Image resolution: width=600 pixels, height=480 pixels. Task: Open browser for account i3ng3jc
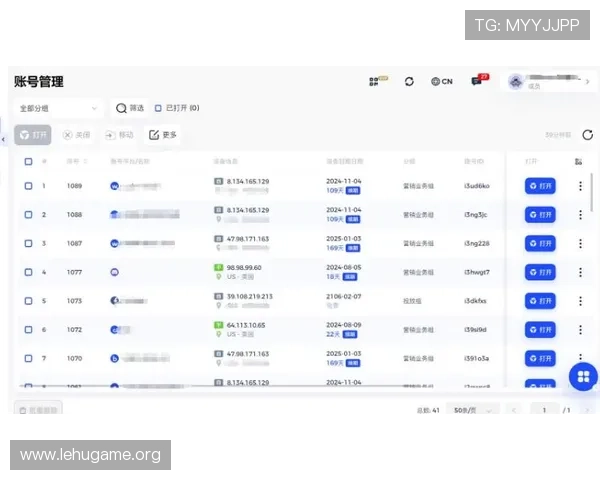coord(540,215)
